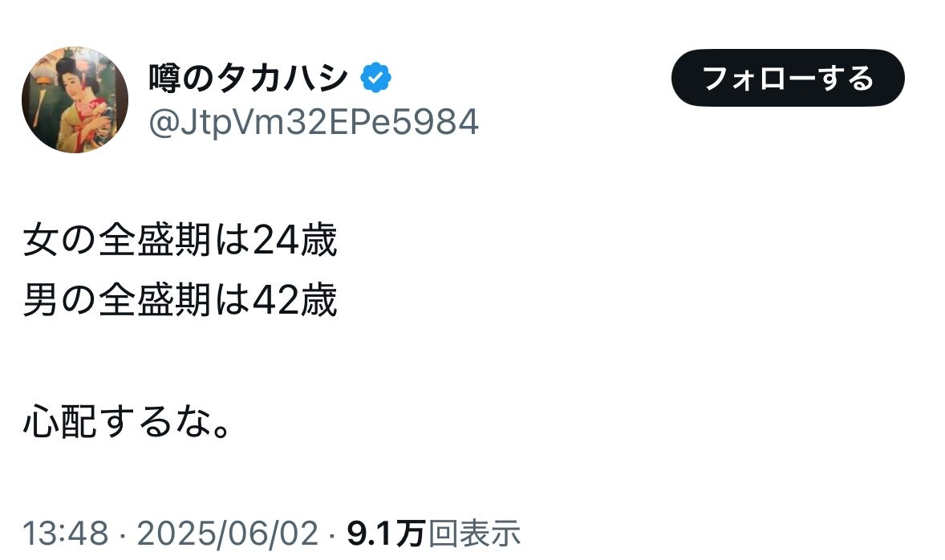Click the 男 character on second line
Image resolution: width=945 pixels, height=560 pixels.
(x=40, y=300)
